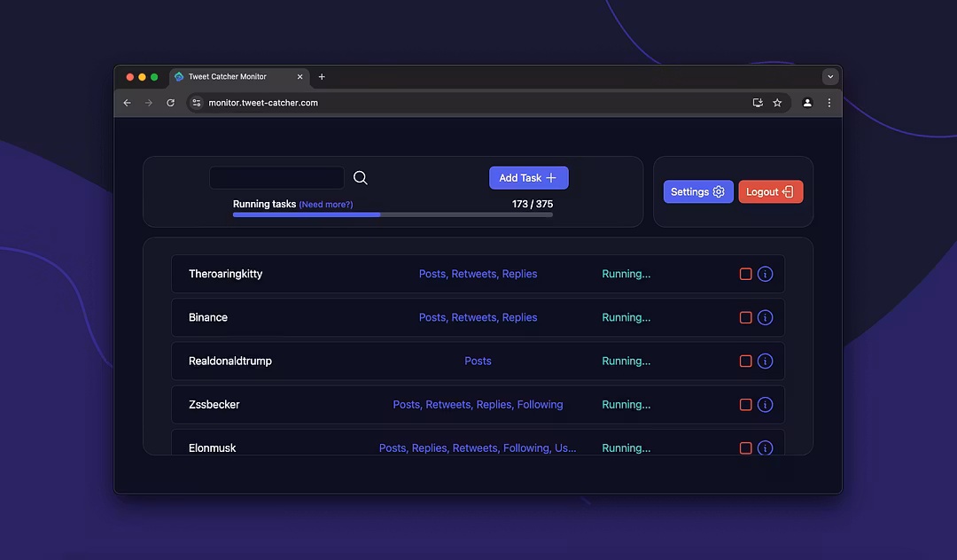Image resolution: width=957 pixels, height=560 pixels.
Task: Open Chrome three-dot menu
Action: coord(829,103)
